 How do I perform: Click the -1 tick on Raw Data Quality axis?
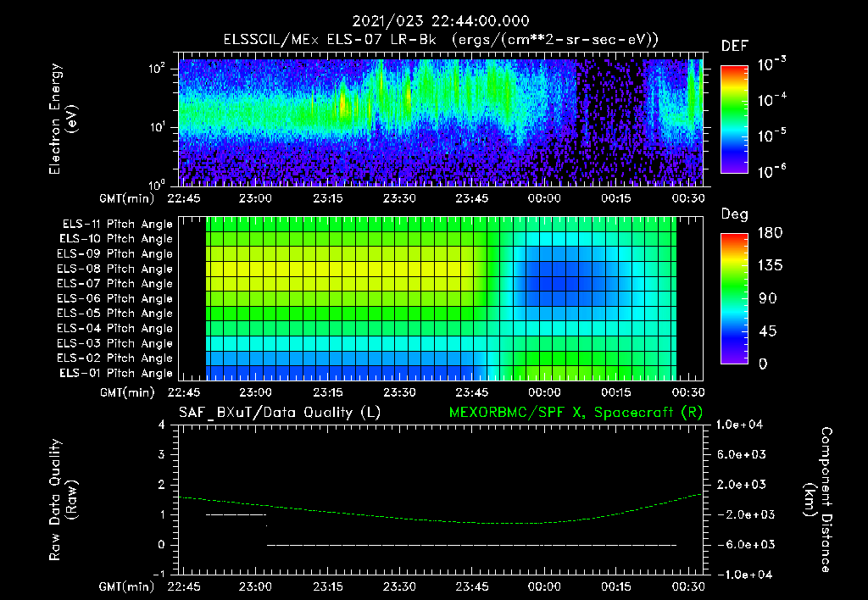tap(159, 575)
